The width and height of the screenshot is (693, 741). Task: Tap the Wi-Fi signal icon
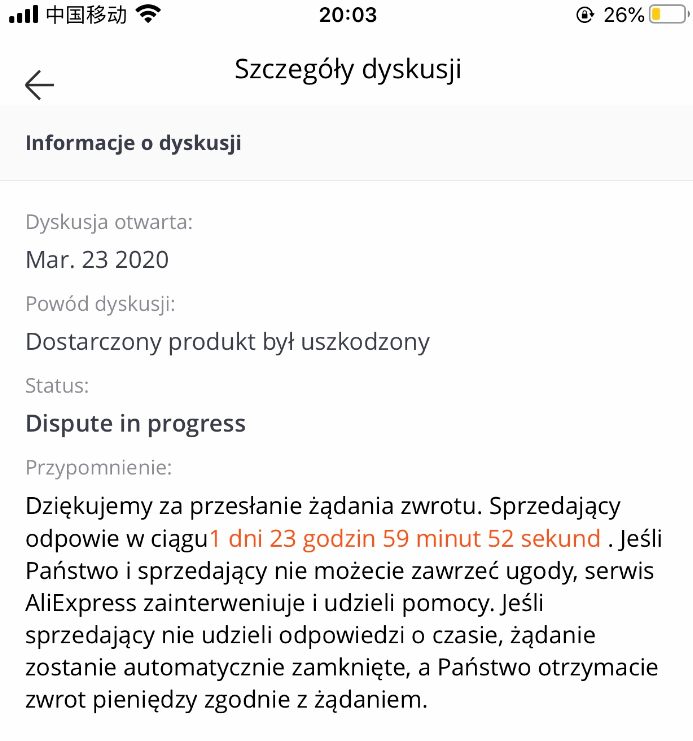click(x=148, y=14)
